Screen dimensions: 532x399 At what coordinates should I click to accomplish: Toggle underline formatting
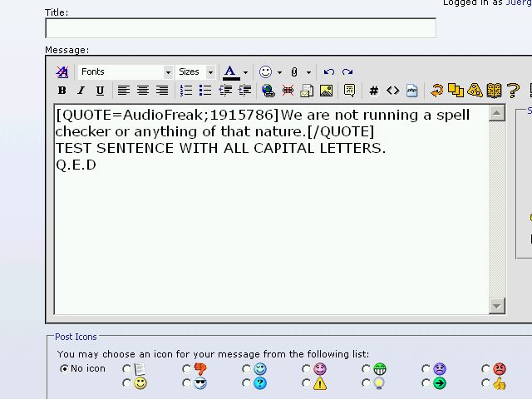100,91
